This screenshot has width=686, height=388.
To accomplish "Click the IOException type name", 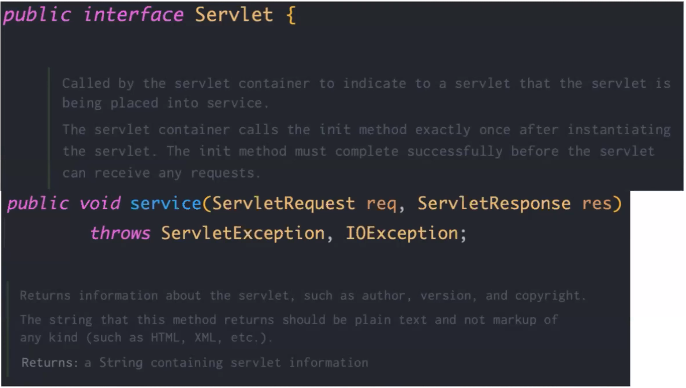I will [x=402, y=233].
